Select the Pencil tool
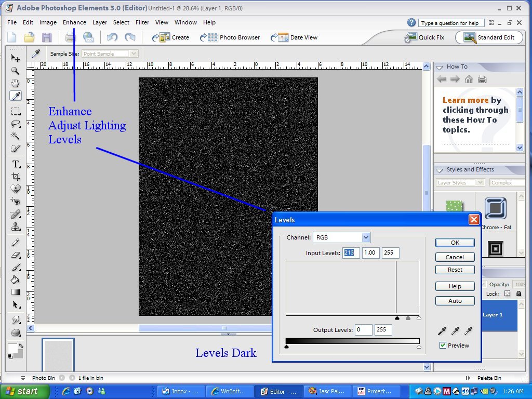Viewport: 532px width, 399px height. [15, 242]
